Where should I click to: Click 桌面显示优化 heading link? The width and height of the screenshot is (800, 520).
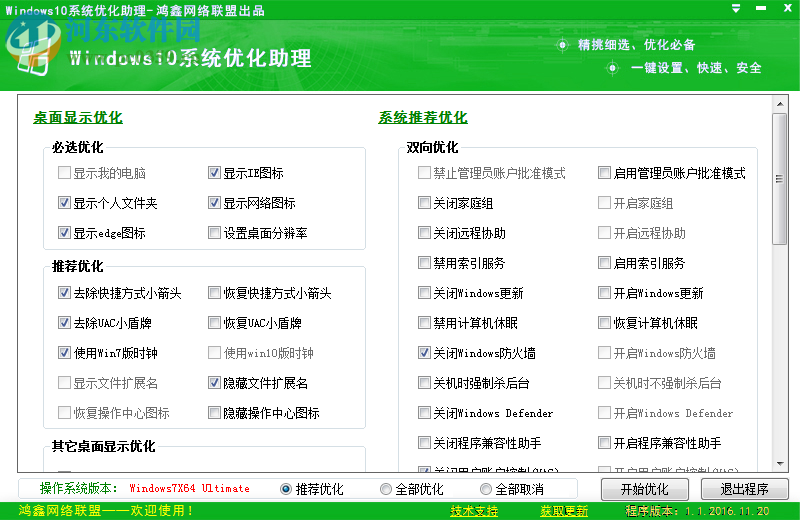[x=78, y=118]
